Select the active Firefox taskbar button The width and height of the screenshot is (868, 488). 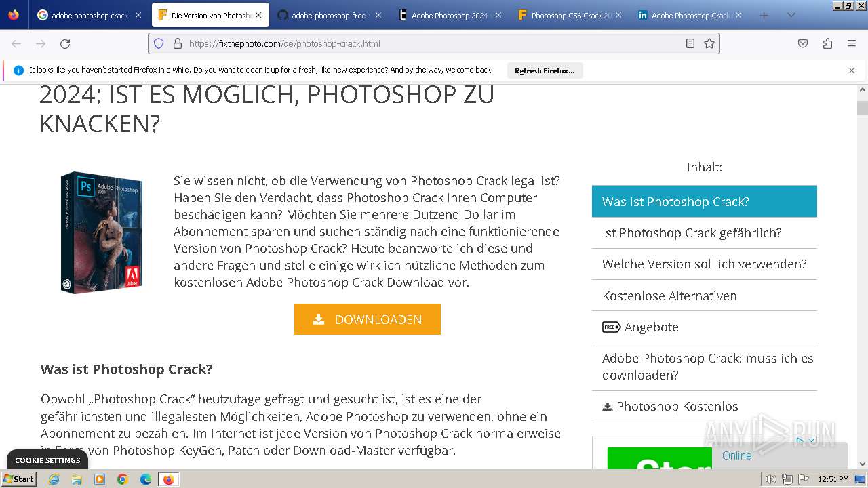tap(169, 479)
